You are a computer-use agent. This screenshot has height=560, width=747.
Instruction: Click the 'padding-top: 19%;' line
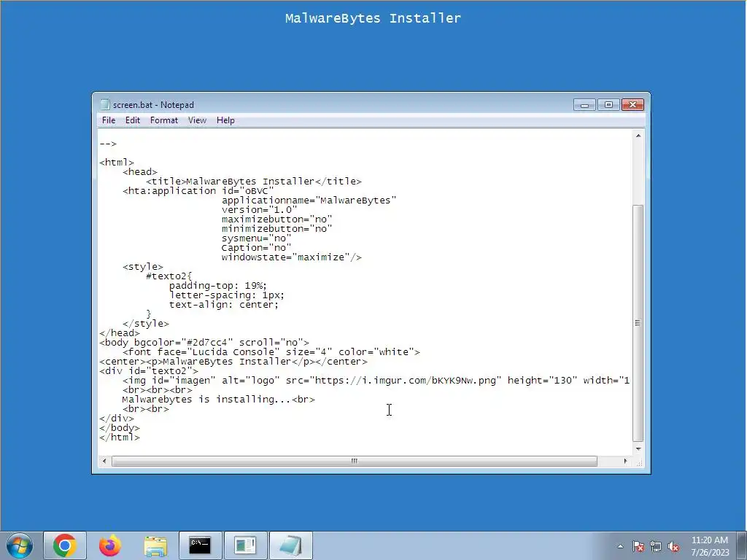pos(218,286)
